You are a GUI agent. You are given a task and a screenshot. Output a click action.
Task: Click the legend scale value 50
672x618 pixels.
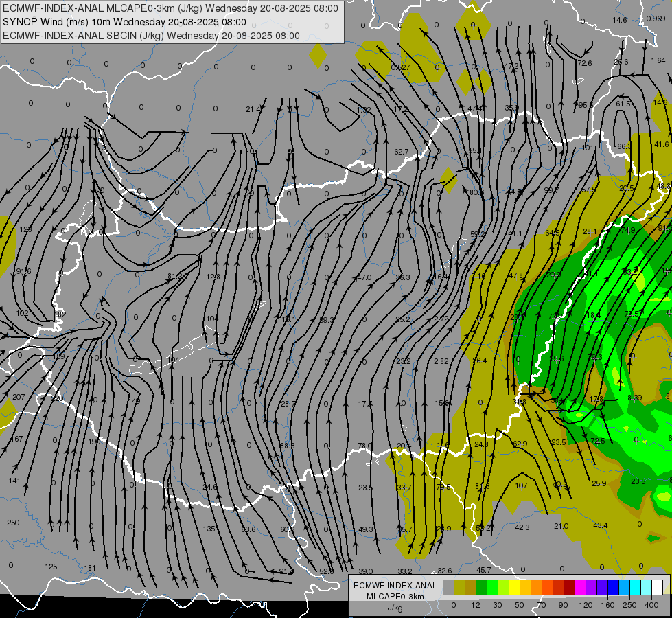(x=519, y=605)
